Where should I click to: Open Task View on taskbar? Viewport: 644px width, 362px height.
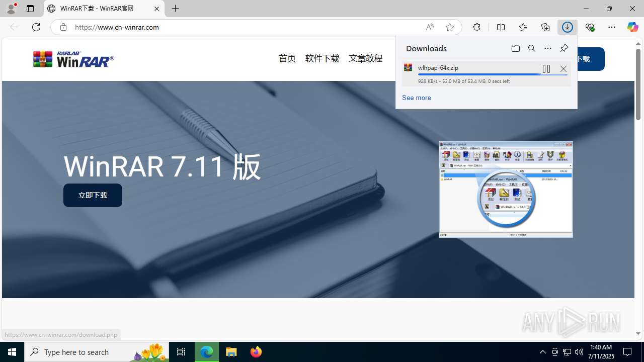[x=181, y=352]
